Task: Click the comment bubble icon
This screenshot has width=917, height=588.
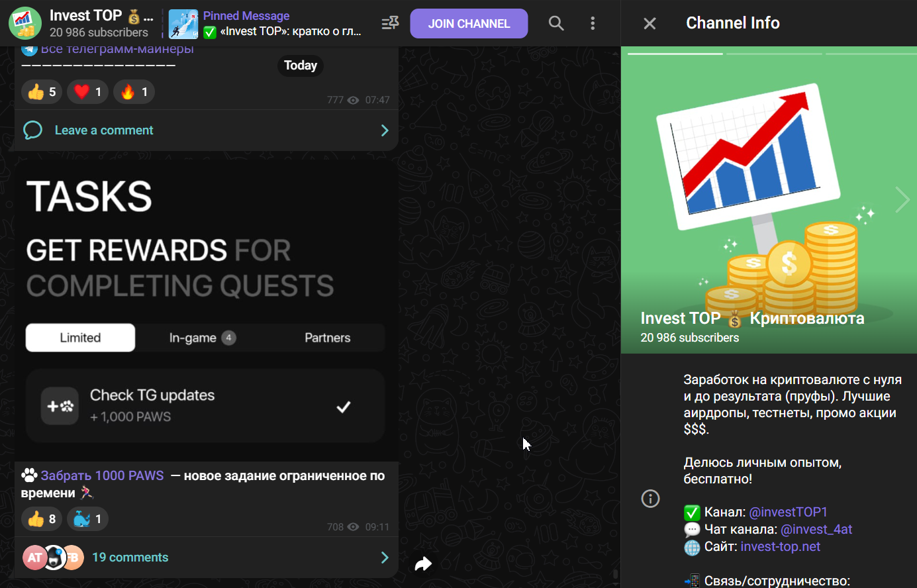Action: pyautogui.click(x=33, y=130)
